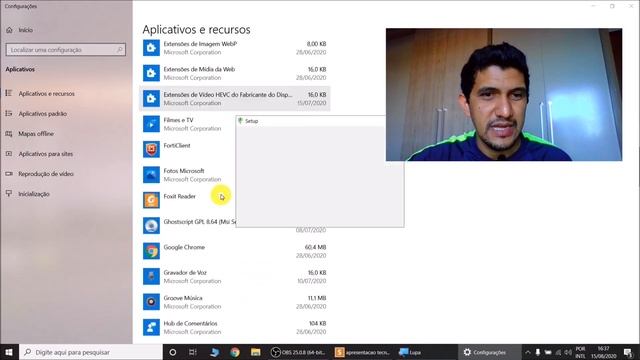The width and height of the screenshot is (640, 360).
Task: Click the taskbar search field
Action: [x=91, y=352]
